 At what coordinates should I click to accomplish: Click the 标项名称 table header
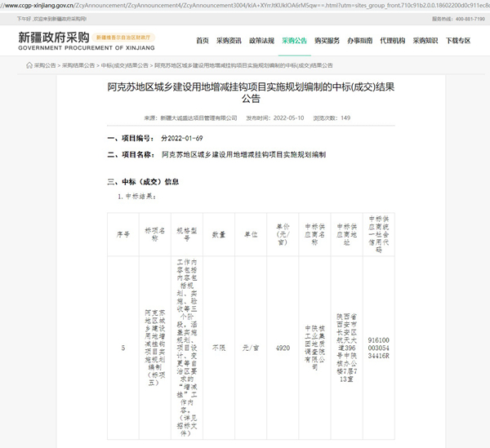155,234
